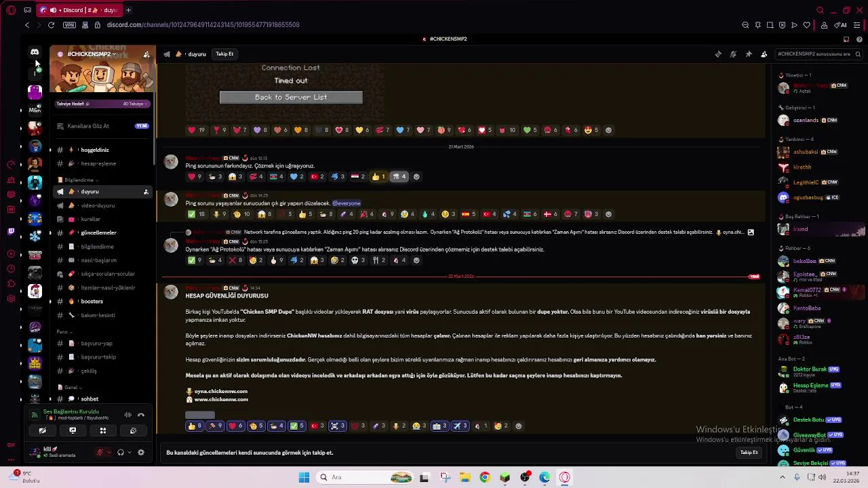The image size is (868, 488).
Task: Disconnect from voice with hang-up icon
Action: (141, 415)
